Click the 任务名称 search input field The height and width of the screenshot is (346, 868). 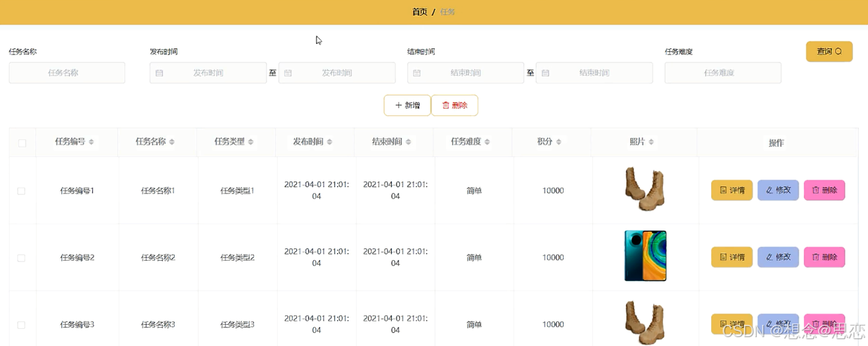click(x=67, y=73)
